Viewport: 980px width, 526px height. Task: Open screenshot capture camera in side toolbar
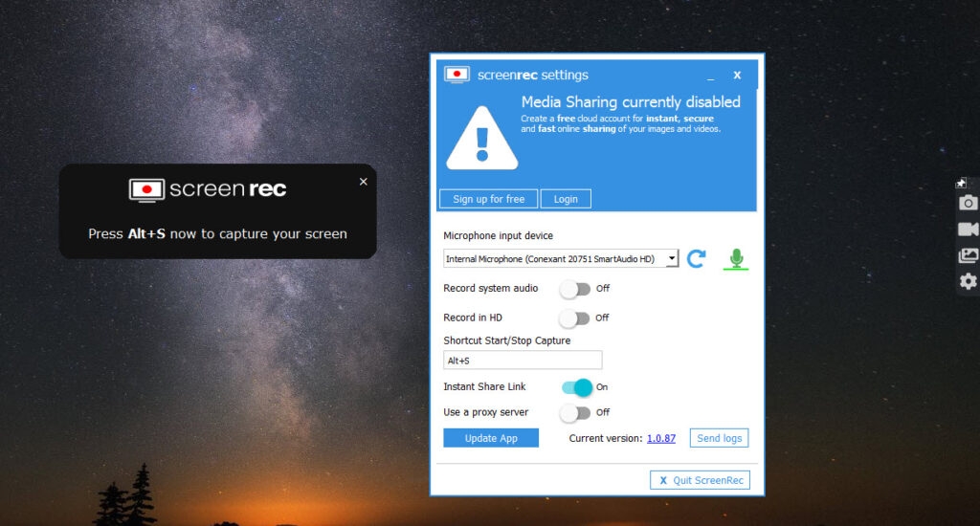[x=968, y=203]
